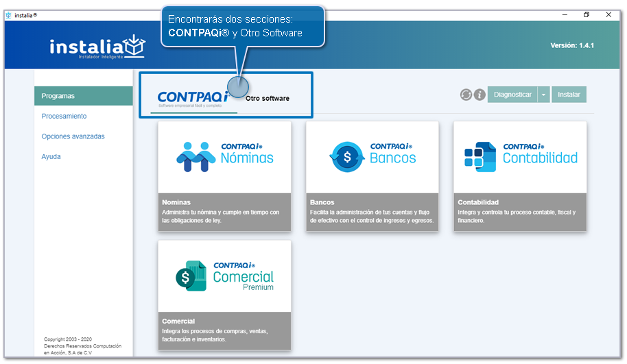
Task: Open Ayuda in the sidebar
Action: click(51, 156)
